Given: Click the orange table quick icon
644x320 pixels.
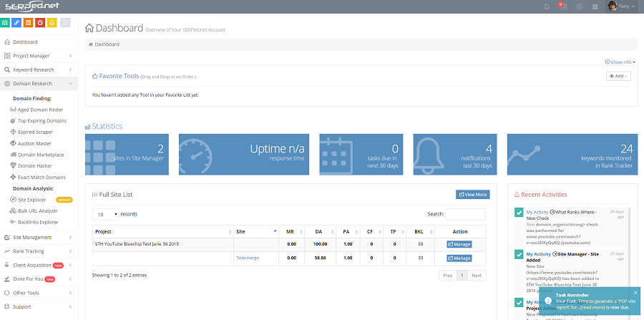Looking at the screenshot, I should pyautogui.click(x=29, y=23).
